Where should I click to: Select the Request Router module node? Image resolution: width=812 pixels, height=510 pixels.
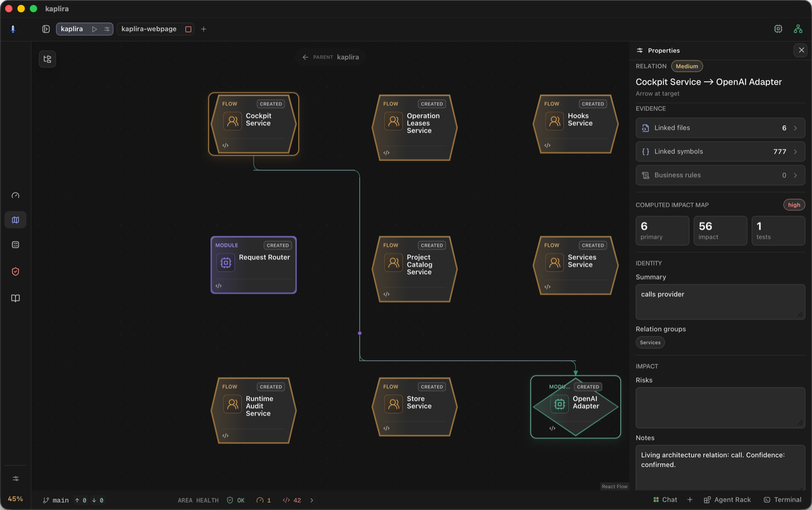click(254, 265)
